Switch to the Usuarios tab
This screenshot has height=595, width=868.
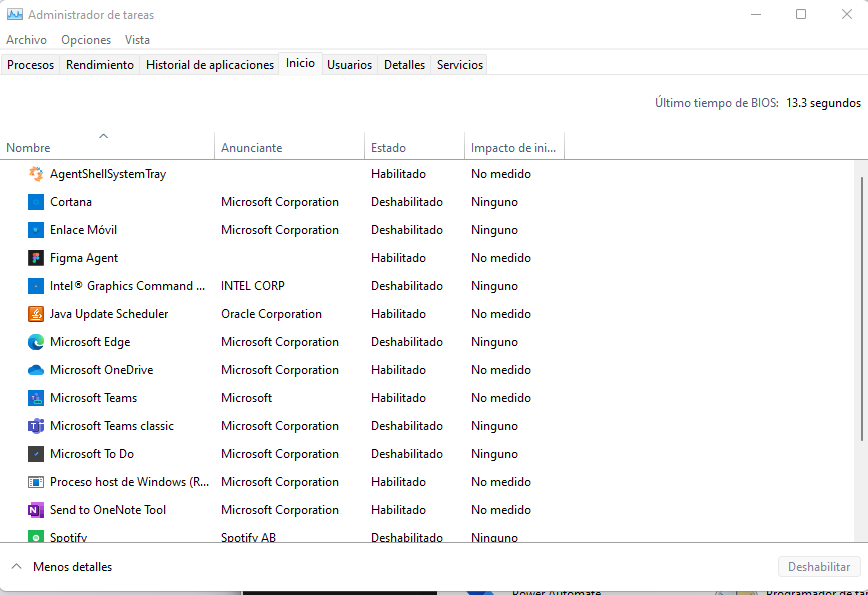coord(349,65)
